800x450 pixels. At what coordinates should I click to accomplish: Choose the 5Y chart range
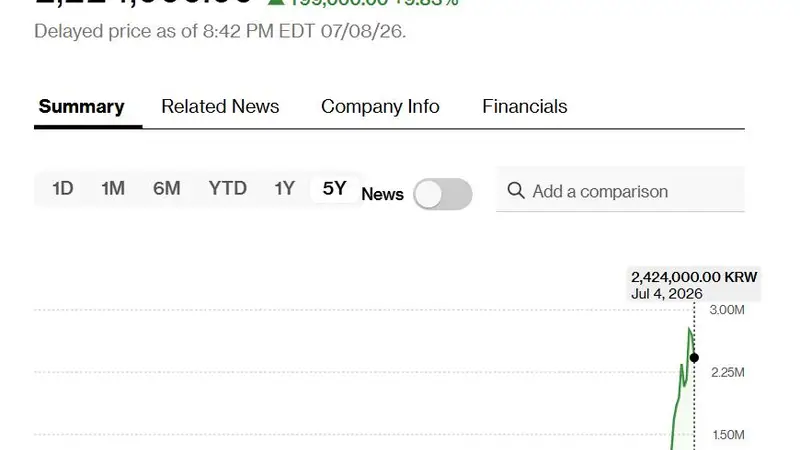335,188
